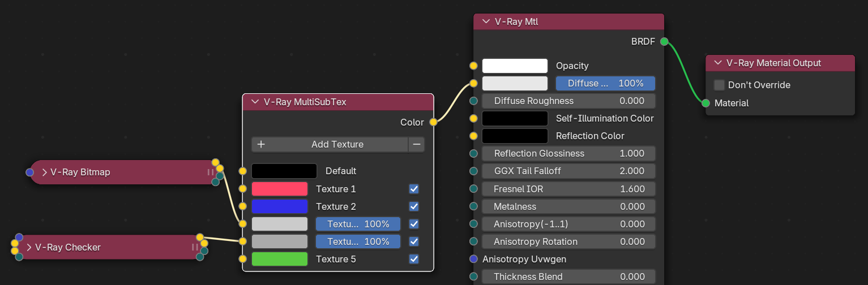
Task: Open the Self-Illumination Color swatch
Action: [515, 118]
